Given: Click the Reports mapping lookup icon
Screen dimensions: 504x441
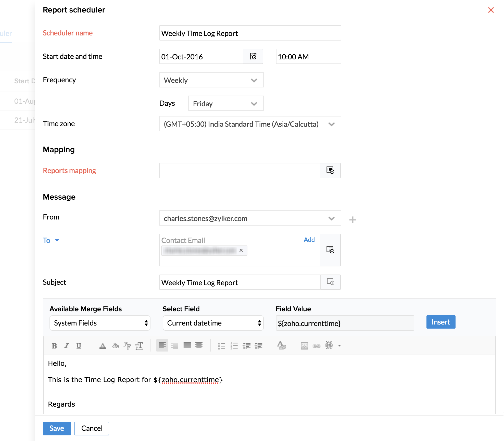Looking at the screenshot, I should [330, 170].
